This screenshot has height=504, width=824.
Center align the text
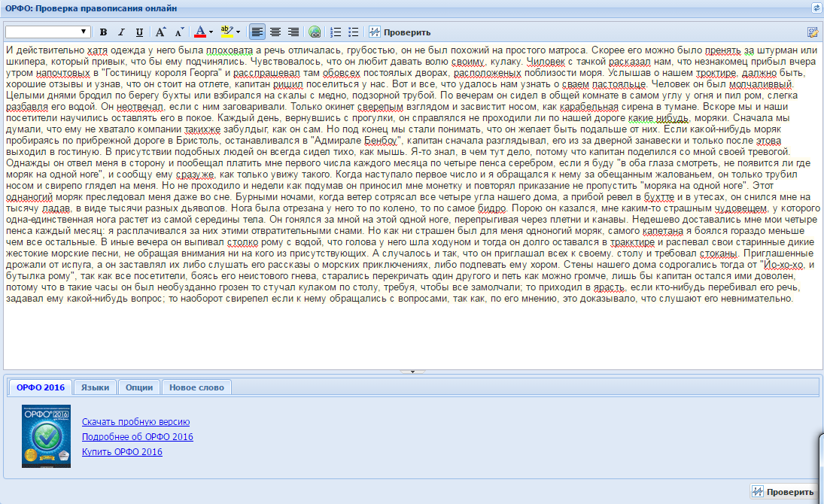[275, 32]
